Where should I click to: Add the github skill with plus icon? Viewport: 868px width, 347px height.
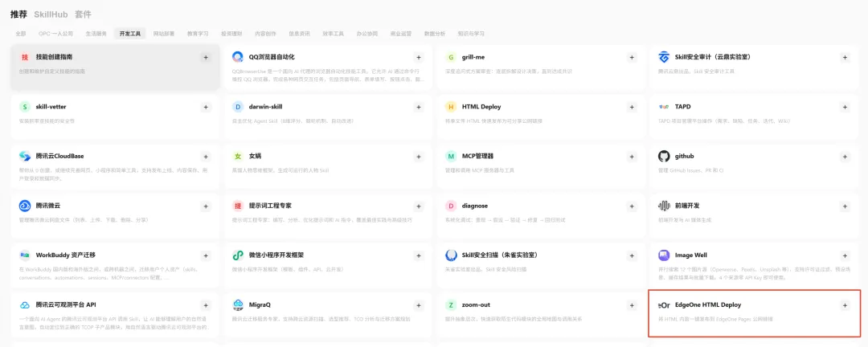[845, 156]
